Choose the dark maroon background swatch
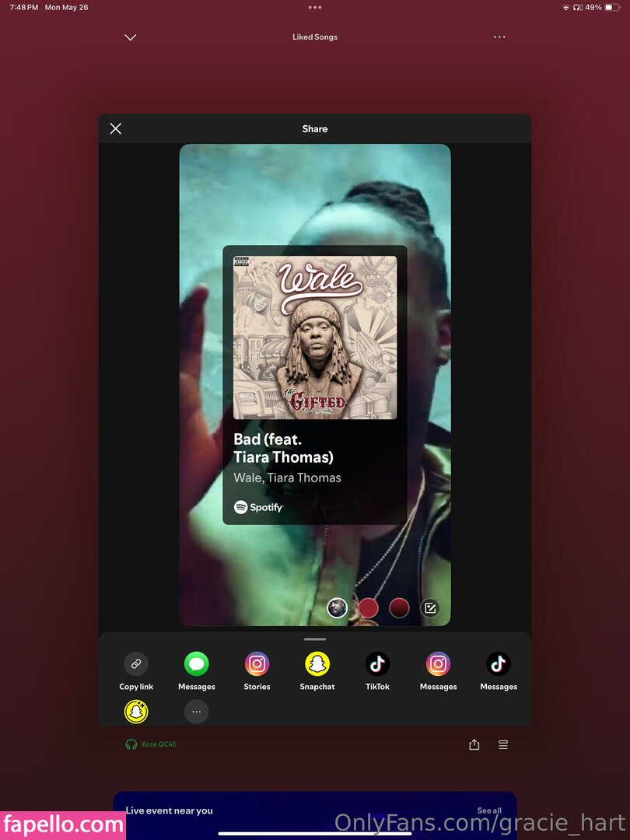This screenshot has height=840, width=630. click(x=399, y=608)
